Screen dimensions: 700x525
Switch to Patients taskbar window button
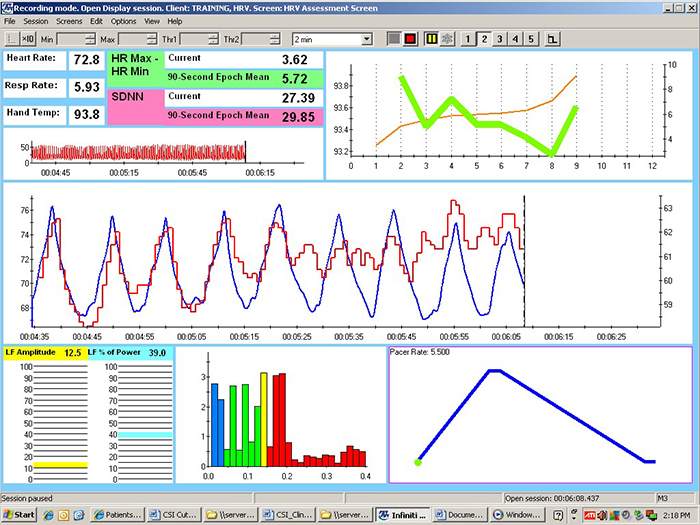point(117,515)
